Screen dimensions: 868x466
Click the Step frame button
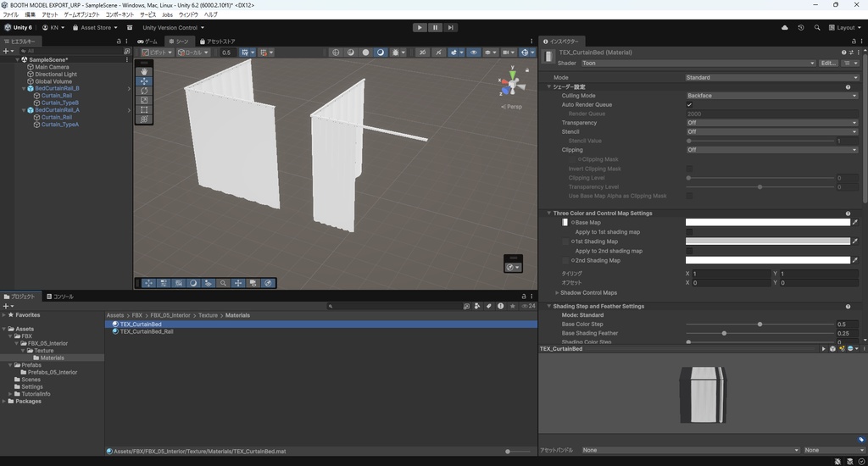451,27
